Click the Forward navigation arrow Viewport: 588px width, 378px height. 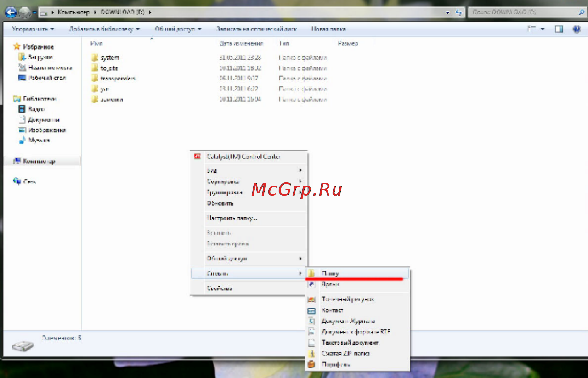point(24,12)
